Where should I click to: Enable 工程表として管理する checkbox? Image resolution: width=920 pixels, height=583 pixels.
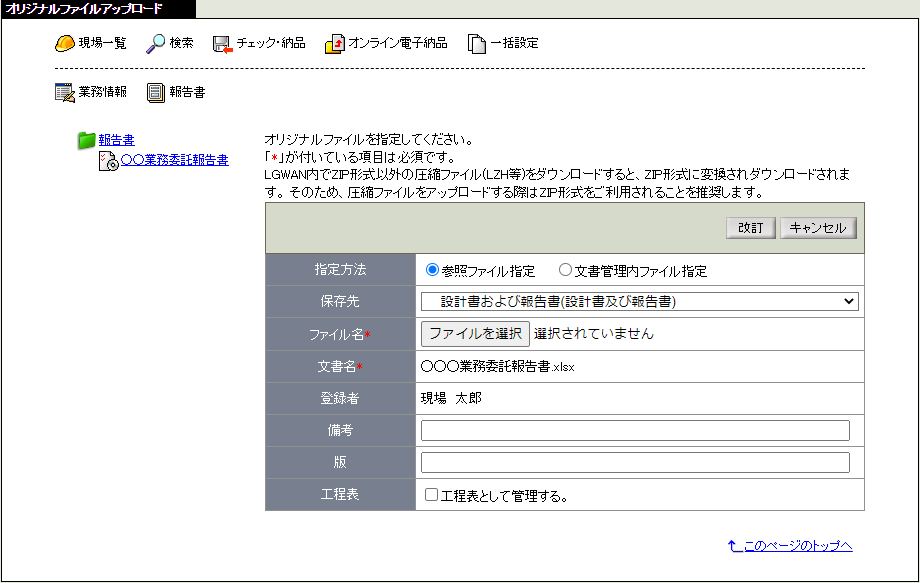(431, 494)
